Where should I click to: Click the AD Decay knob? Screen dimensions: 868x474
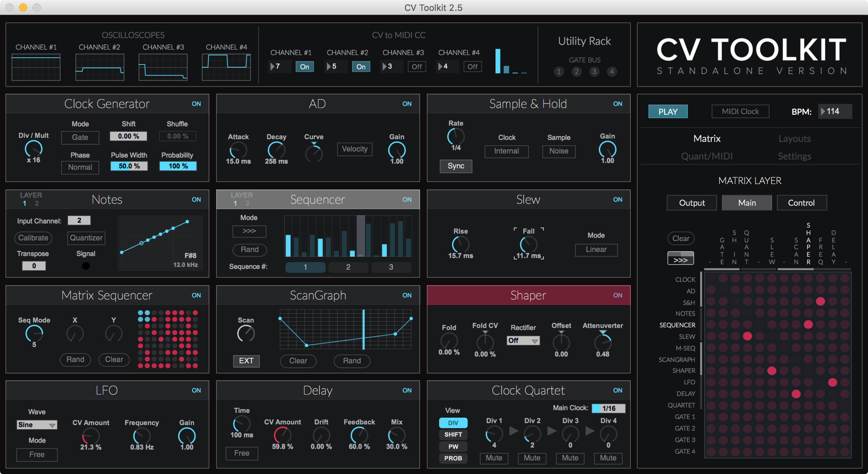click(x=276, y=151)
